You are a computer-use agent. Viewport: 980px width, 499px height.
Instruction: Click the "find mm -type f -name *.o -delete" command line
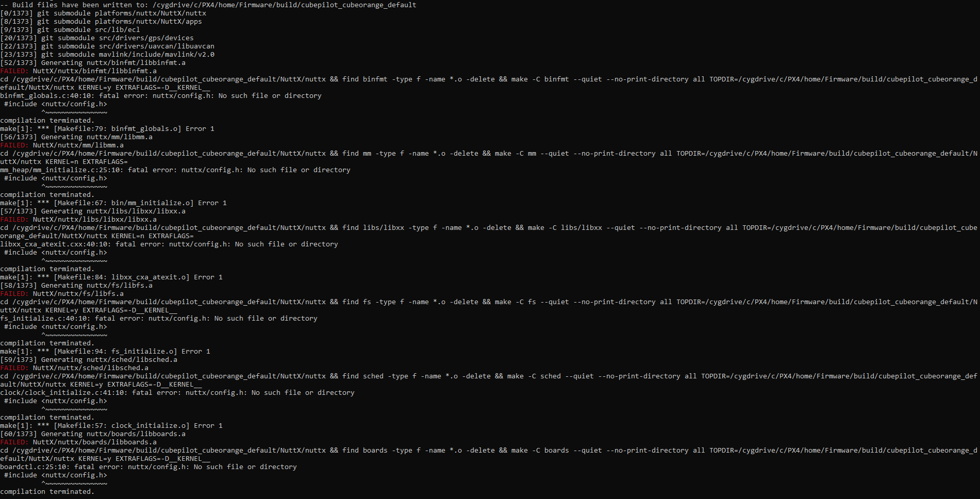pos(489,153)
